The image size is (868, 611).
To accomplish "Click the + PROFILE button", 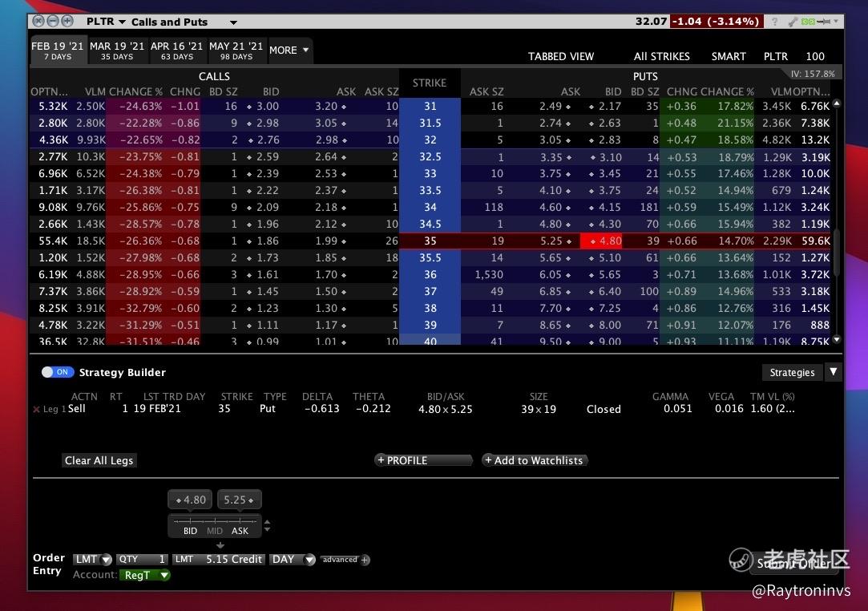I will tap(423, 460).
